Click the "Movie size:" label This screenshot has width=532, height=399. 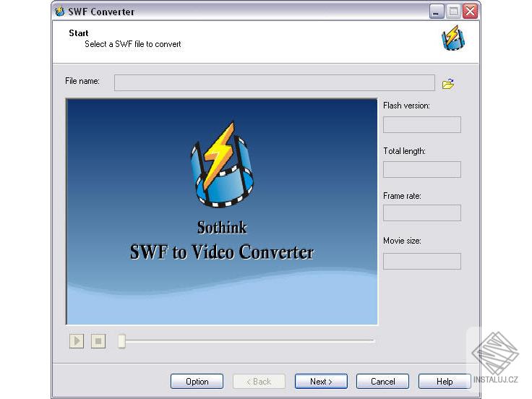click(x=402, y=241)
